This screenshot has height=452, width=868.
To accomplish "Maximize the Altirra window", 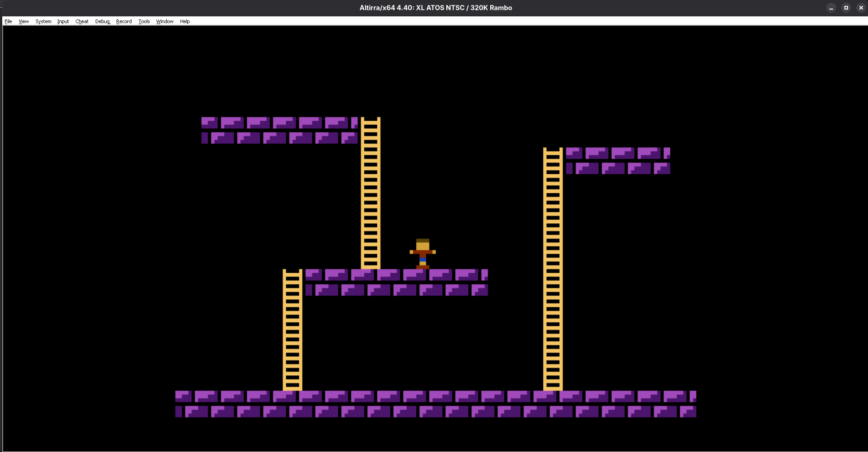I will coord(846,8).
